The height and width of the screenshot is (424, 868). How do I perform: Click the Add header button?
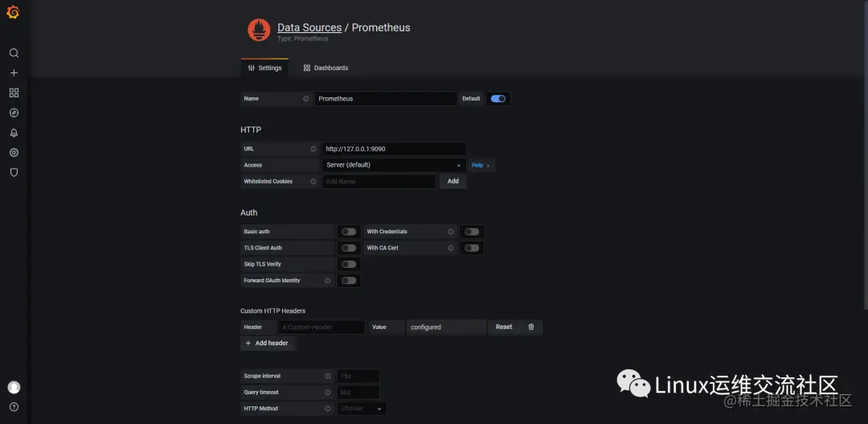267,343
